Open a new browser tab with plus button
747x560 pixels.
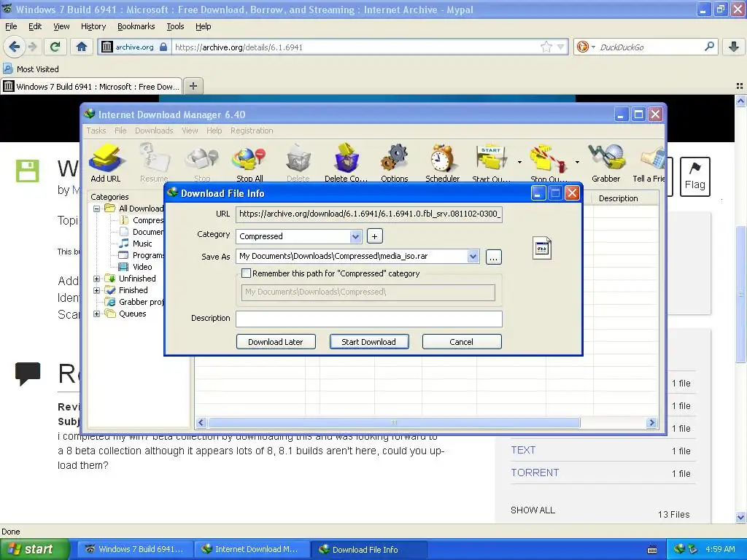click(193, 86)
